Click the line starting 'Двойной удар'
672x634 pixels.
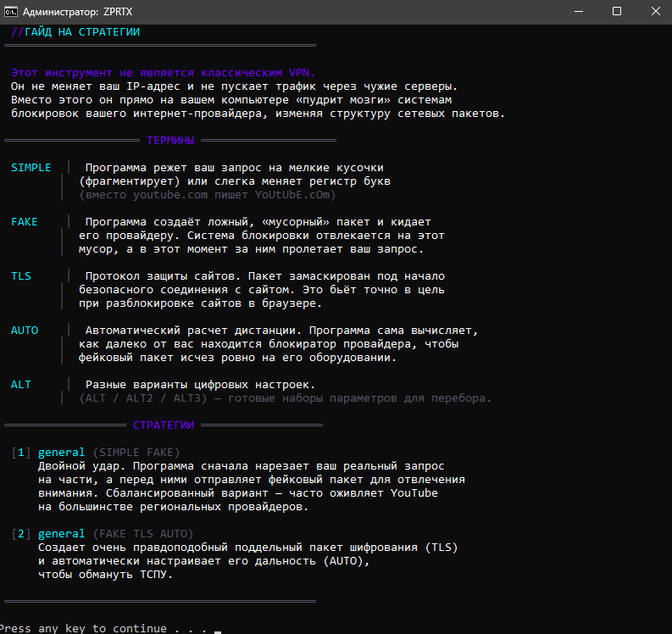tap(242, 466)
